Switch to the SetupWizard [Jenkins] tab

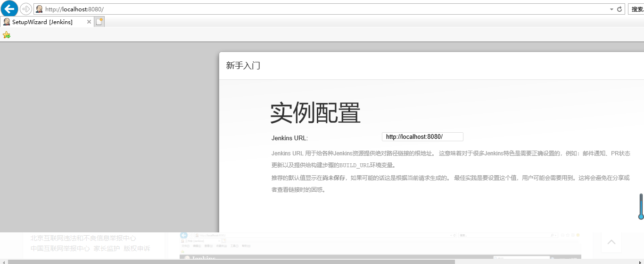[47, 22]
